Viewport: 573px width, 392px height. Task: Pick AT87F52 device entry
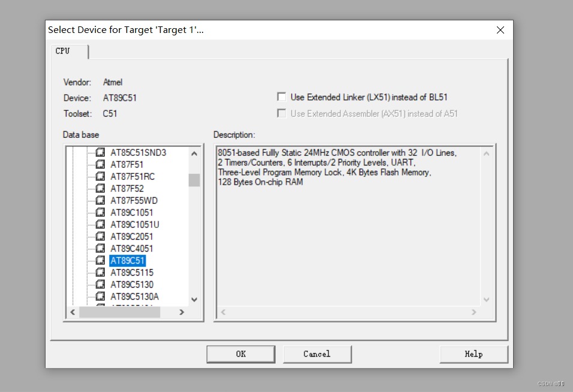point(127,189)
